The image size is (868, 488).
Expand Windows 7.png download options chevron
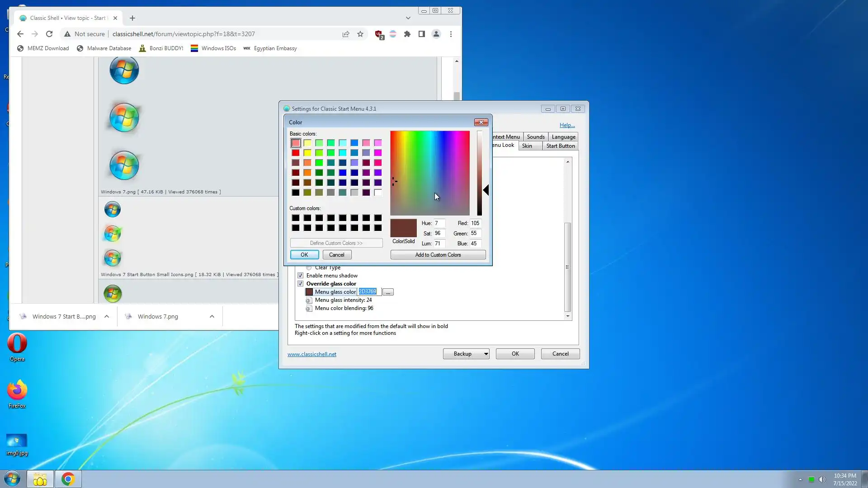tap(212, 317)
